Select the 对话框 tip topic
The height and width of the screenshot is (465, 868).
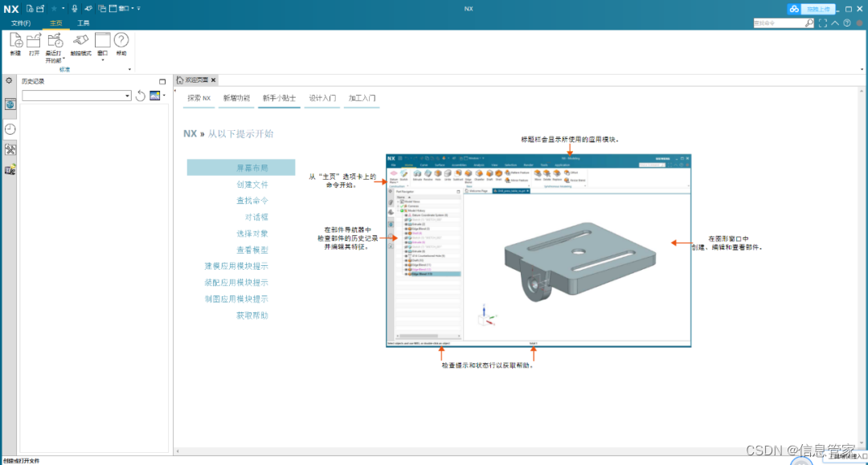tap(256, 218)
